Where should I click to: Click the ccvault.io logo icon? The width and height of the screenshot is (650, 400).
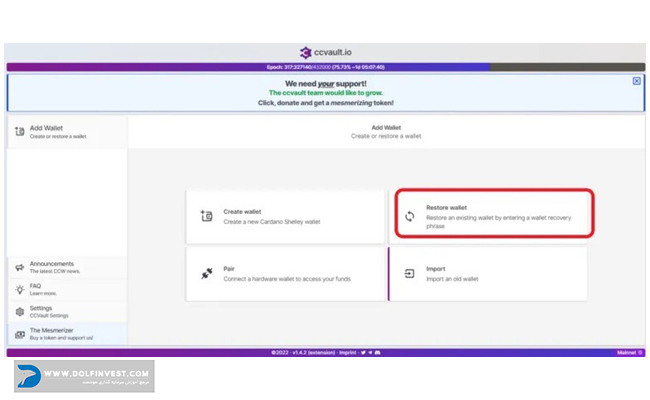point(306,52)
